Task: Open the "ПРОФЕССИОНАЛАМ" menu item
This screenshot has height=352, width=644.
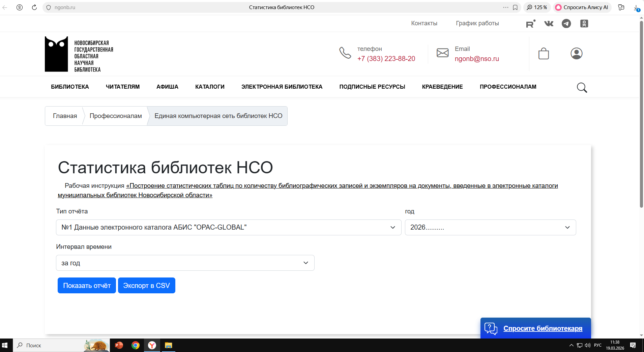Action: 508,87
